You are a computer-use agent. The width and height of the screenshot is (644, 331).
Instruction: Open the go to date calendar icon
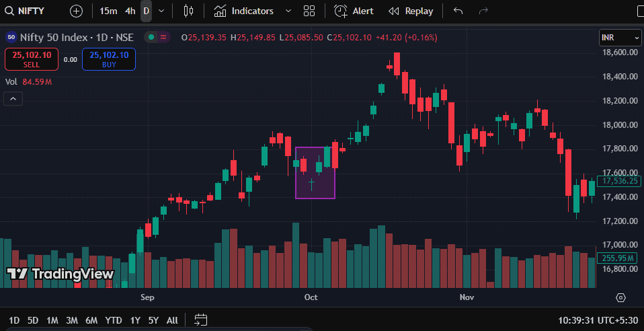(x=201, y=320)
